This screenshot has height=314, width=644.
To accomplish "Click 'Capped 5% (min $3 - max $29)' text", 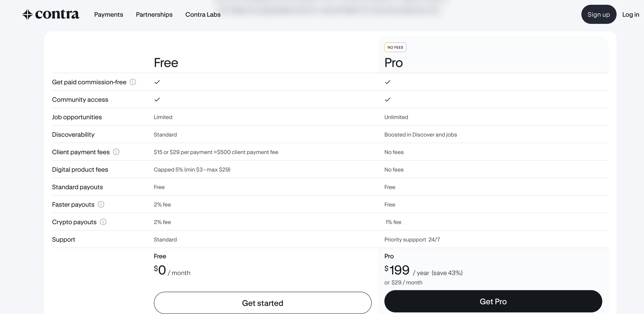I will [x=192, y=170].
